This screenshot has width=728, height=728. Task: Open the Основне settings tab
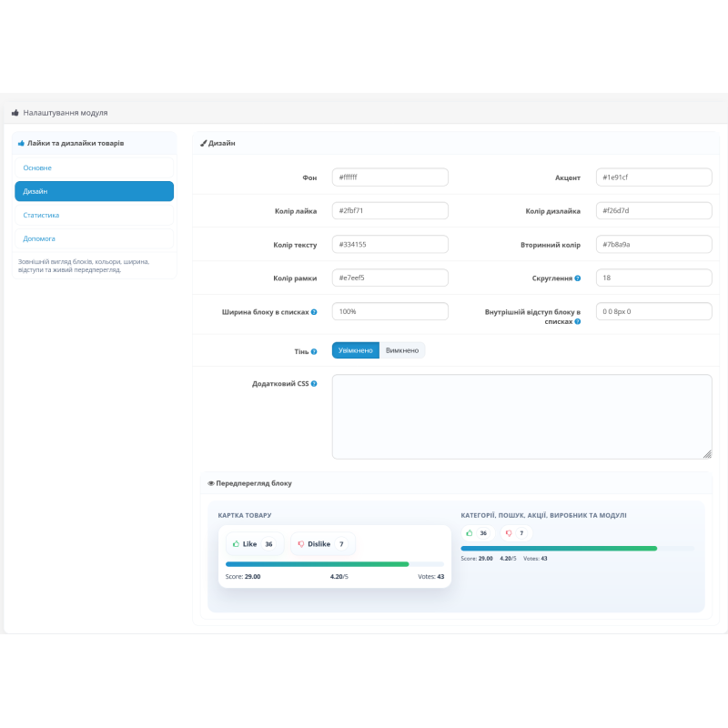[x=95, y=167]
